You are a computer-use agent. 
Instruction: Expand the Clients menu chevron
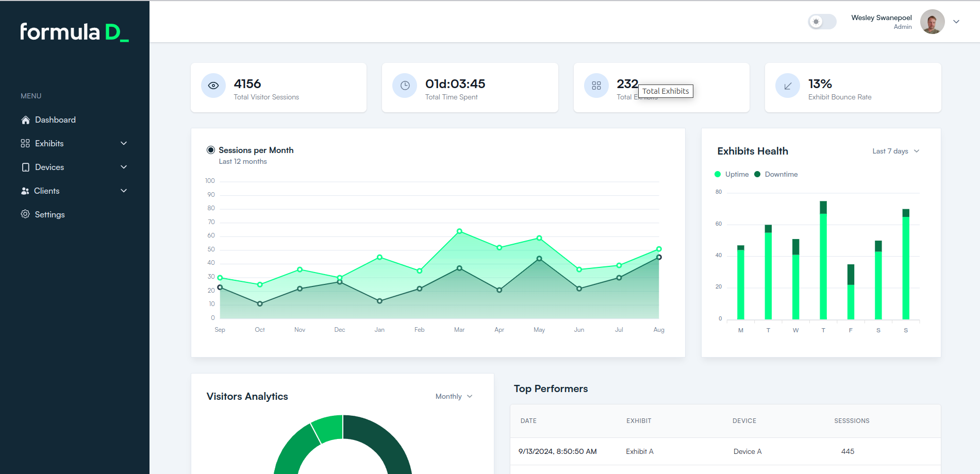pos(124,191)
